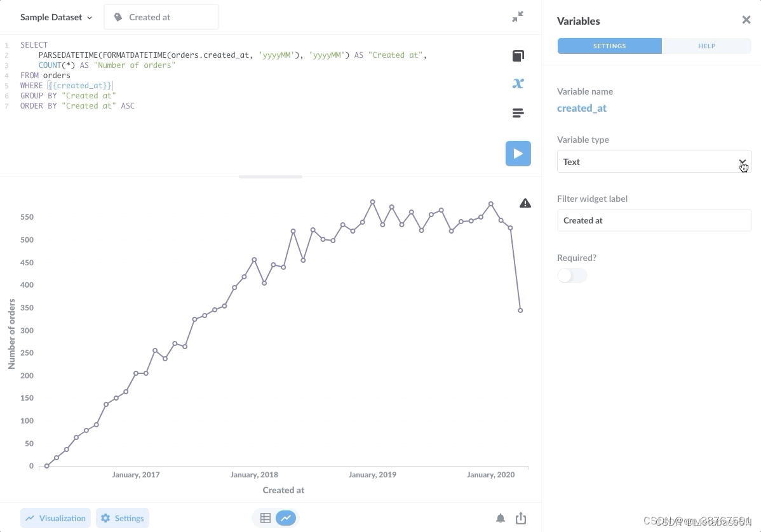761x532 pixels.
Task: Open SQL snippets icon
Action: (518, 113)
